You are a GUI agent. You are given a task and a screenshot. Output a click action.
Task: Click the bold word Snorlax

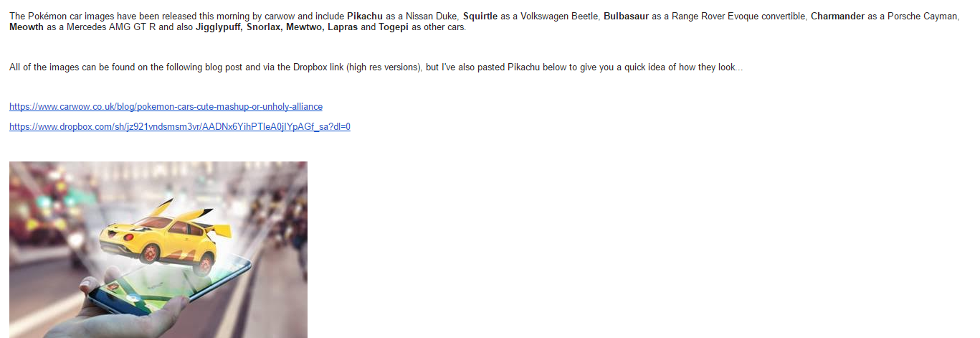click(265, 27)
